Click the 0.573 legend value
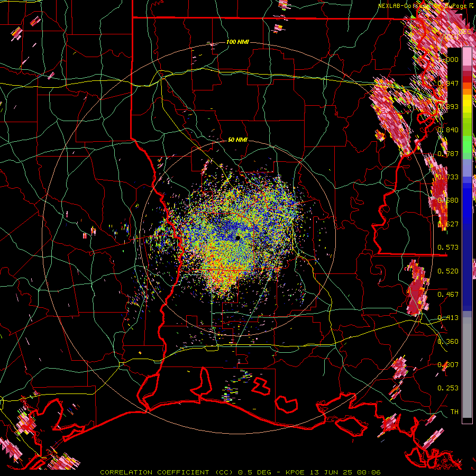The width and height of the screenshot is (476, 476). point(448,248)
